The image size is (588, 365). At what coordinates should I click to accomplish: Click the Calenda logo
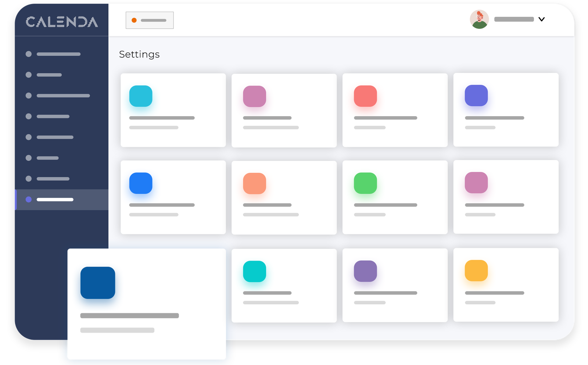point(61,22)
